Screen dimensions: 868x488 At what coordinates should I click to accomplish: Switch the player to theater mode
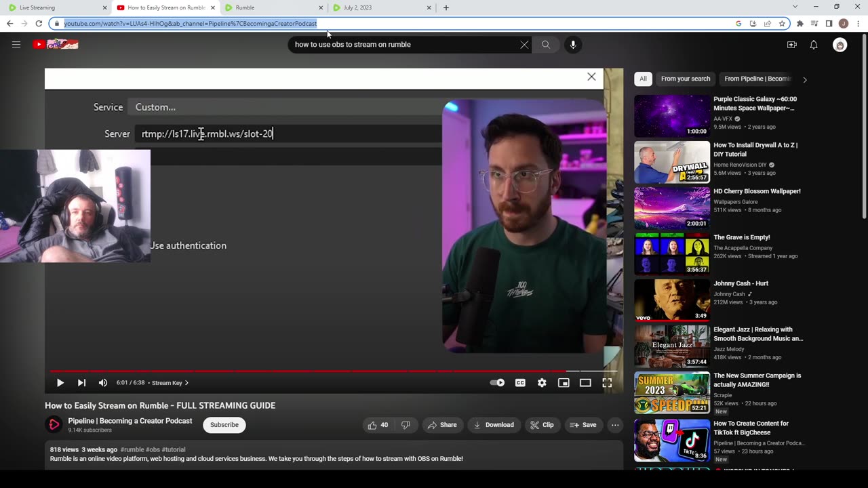(x=585, y=383)
